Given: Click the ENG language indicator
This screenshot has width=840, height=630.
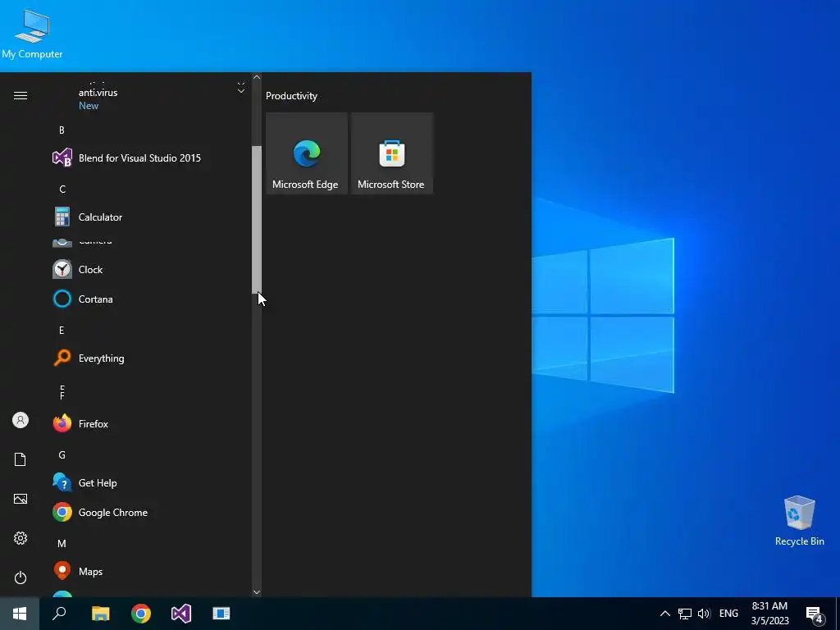Looking at the screenshot, I should point(728,614).
